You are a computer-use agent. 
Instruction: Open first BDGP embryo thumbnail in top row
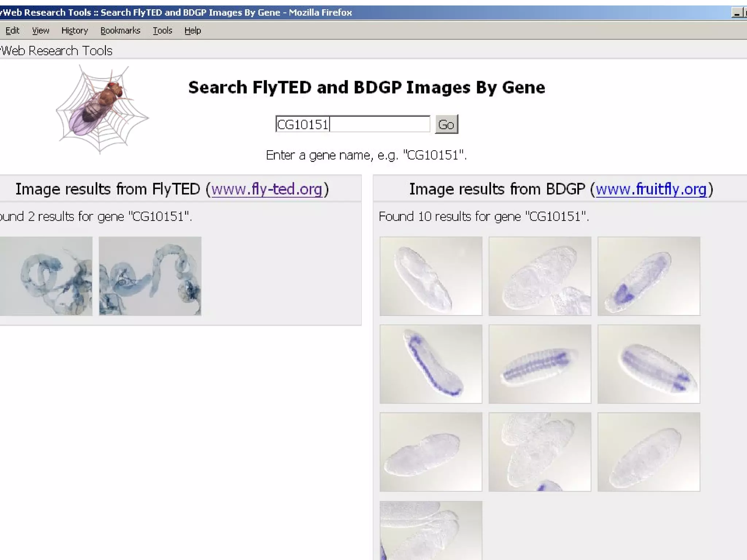pos(431,276)
